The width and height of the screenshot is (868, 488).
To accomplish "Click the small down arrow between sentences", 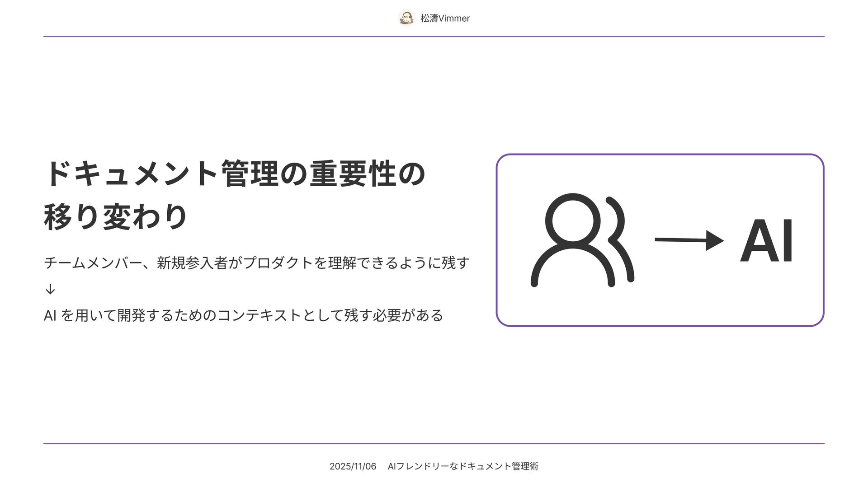I will coord(50,289).
